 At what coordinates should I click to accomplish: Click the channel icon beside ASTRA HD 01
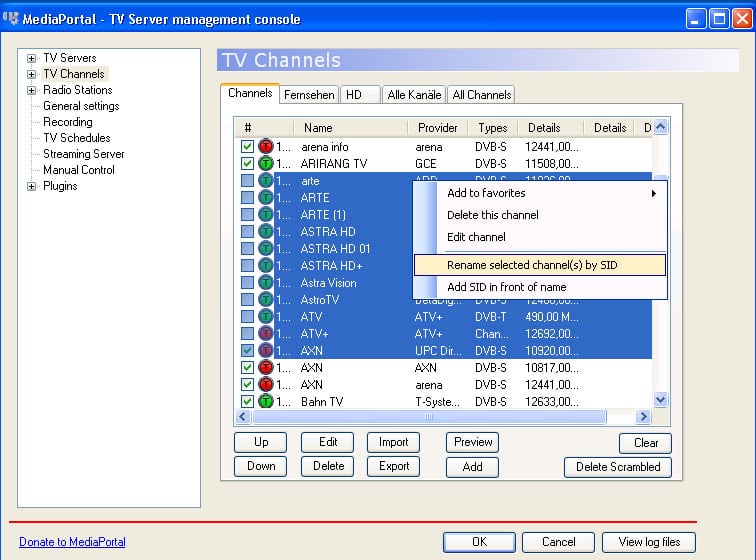coord(265,248)
